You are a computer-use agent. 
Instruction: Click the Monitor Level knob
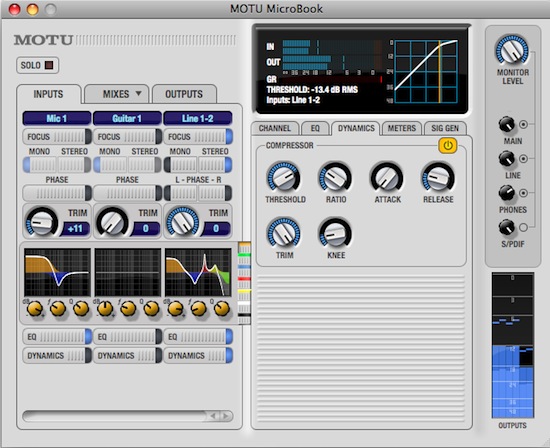tap(512, 51)
